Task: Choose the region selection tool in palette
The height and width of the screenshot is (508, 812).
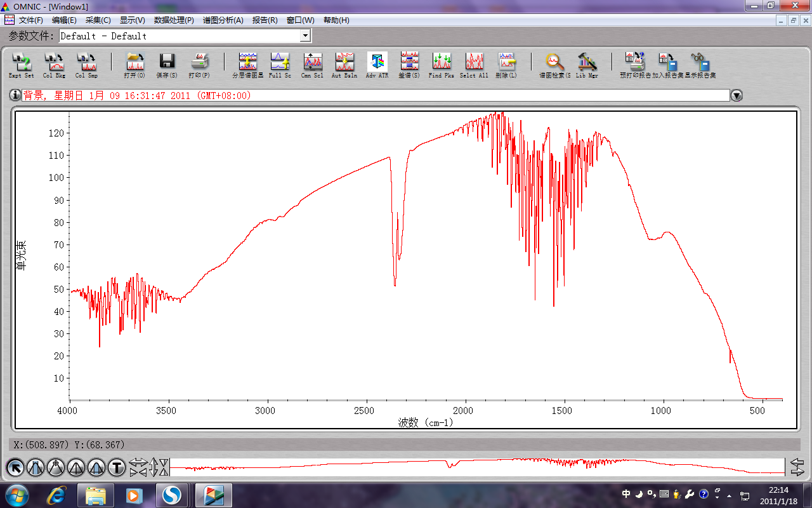Action: [x=36, y=468]
